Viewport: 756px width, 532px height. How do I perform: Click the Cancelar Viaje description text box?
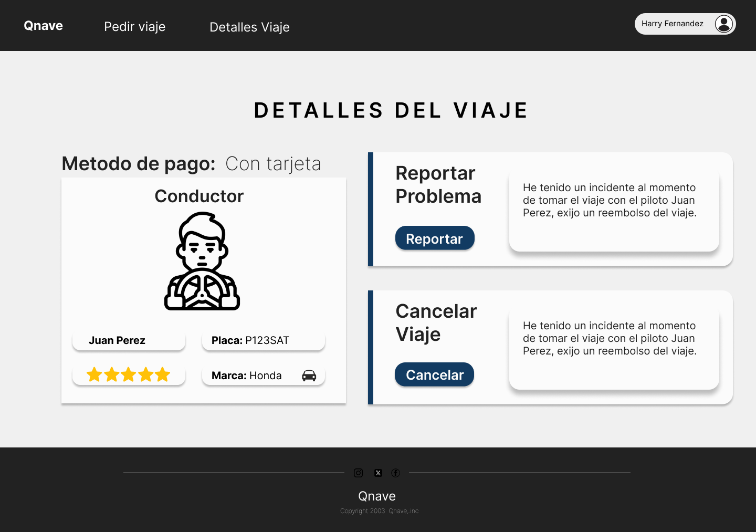[614, 349]
